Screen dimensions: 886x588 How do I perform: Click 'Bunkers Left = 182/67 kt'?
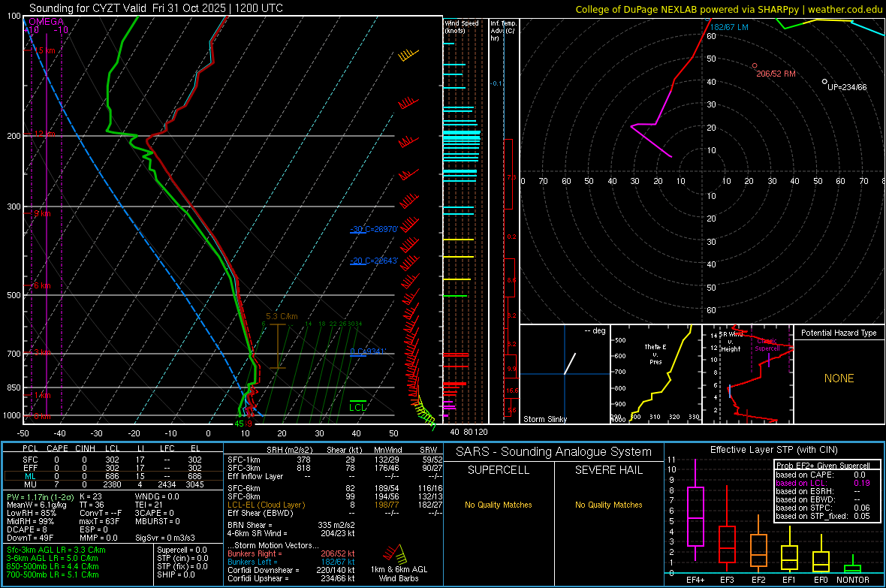[291, 562]
